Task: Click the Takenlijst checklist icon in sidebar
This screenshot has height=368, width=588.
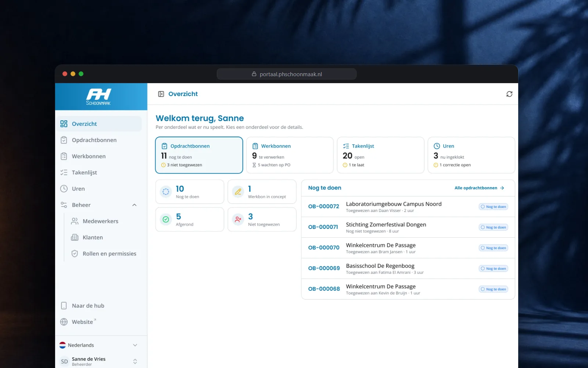Action: [x=64, y=172]
